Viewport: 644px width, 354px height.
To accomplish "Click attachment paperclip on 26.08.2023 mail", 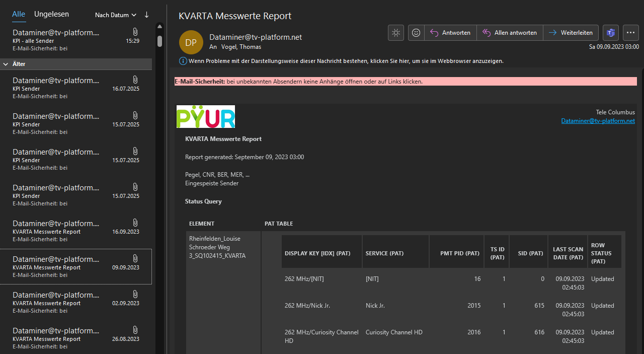I will tap(135, 330).
